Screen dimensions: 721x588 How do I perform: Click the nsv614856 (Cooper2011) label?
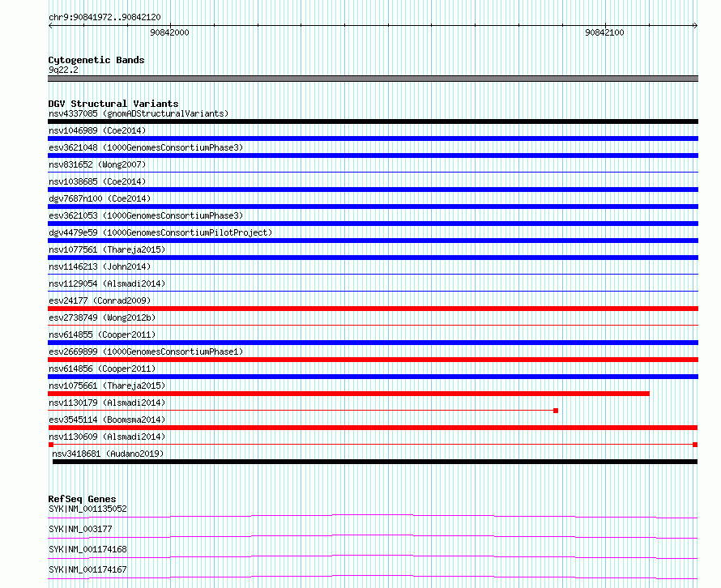click(102, 369)
